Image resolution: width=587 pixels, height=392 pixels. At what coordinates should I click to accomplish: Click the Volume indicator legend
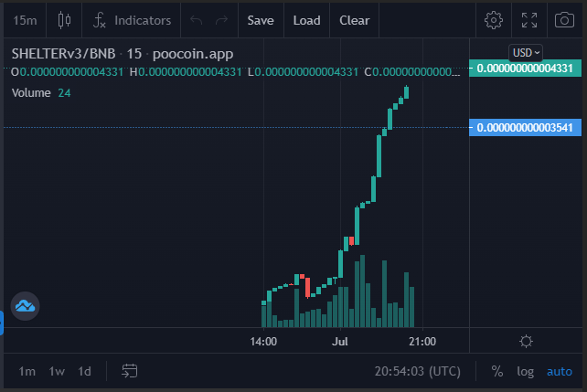pyautogui.click(x=31, y=93)
